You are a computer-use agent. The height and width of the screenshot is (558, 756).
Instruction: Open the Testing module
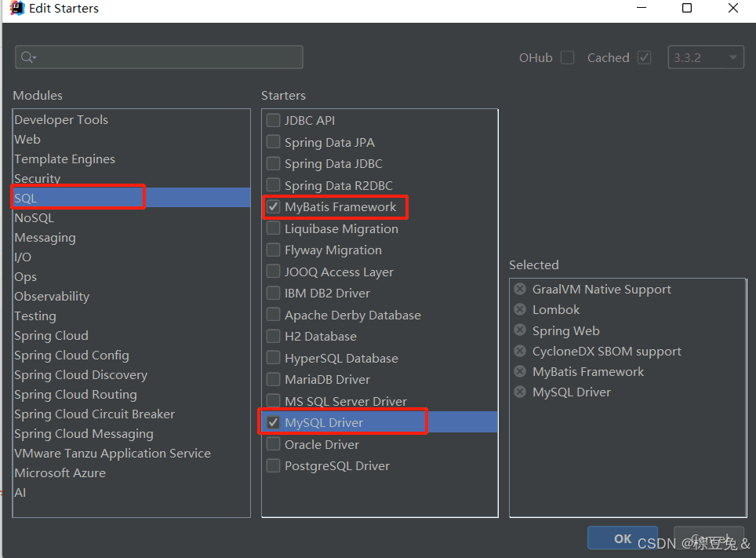pyautogui.click(x=131, y=315)
